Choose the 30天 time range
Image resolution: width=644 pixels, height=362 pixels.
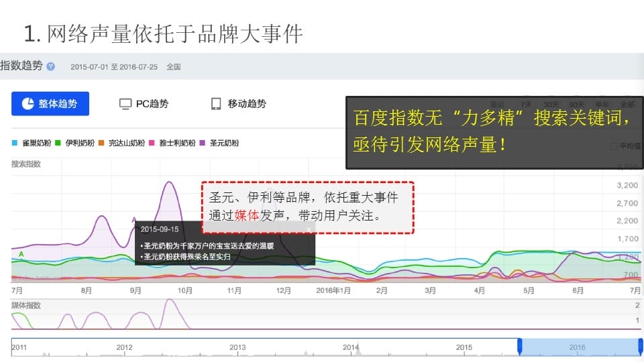click(551, 105)
